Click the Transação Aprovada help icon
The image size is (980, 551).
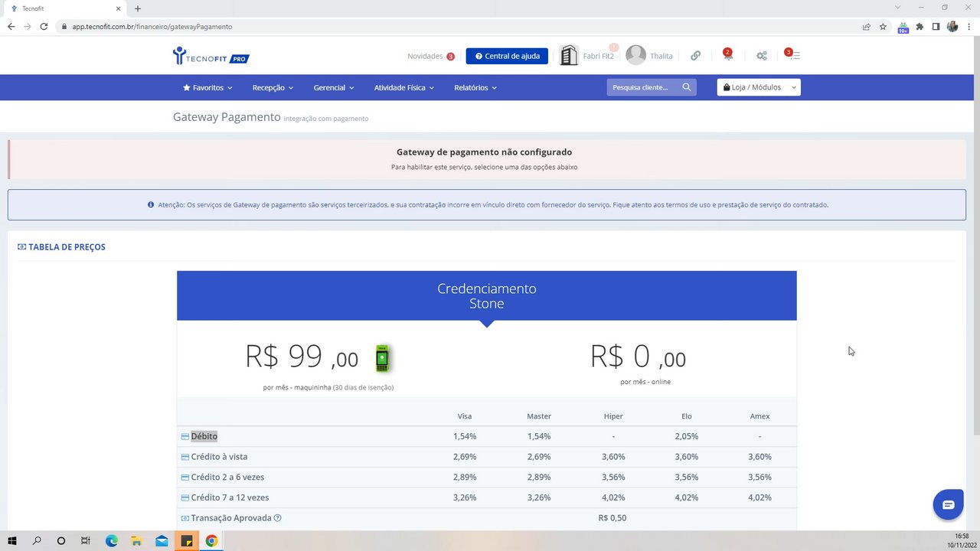coord(278,518)
